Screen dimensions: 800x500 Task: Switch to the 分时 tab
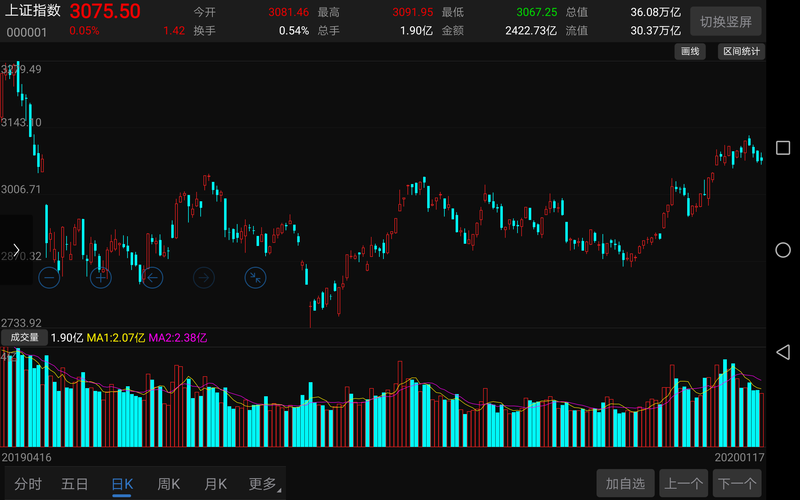pos(28,484)
